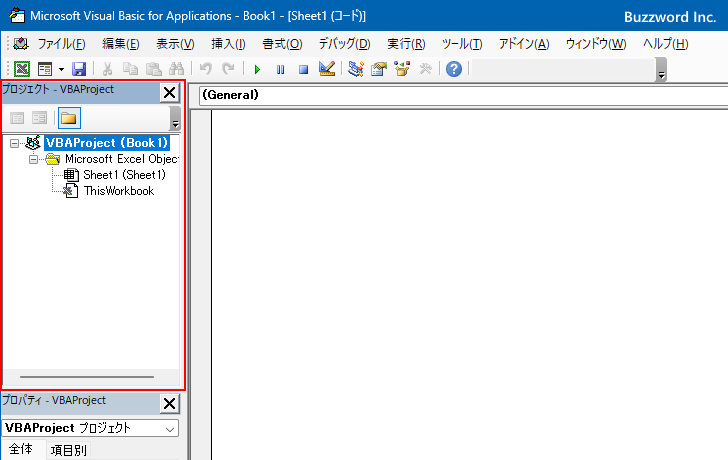Toggle Design Mode icon
The height and width of the screenshot is (460, 728).
(x=327, y=69)
